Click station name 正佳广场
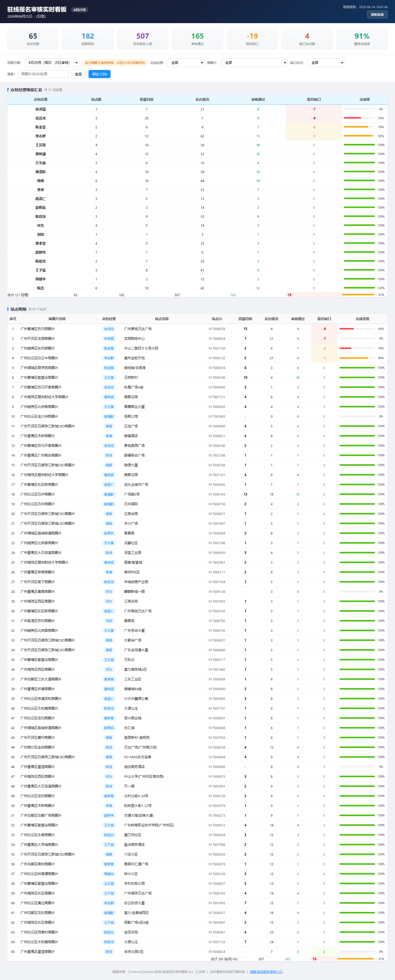The height and width of the screenshot is (980, 395). 131,426
